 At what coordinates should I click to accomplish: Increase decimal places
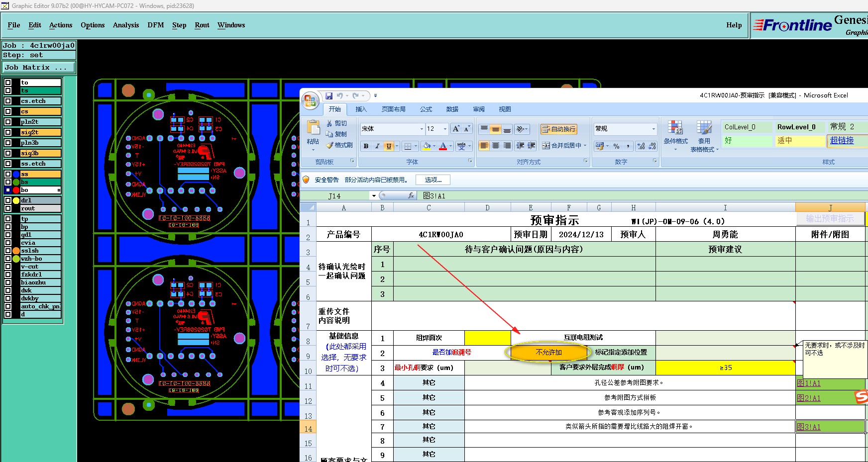point(641,146)
